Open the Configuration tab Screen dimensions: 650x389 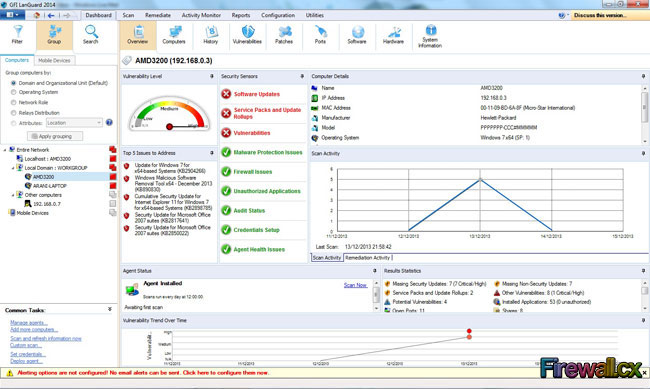278,15
